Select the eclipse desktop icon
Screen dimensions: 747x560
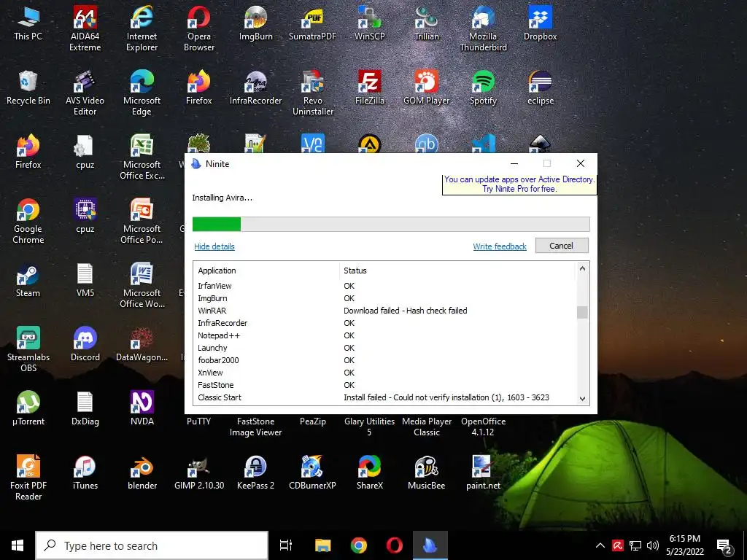coord(541,88)
